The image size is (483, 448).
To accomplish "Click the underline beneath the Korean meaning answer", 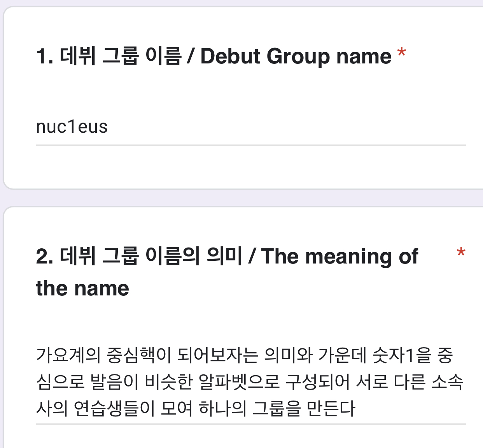I will pos(251,424).
